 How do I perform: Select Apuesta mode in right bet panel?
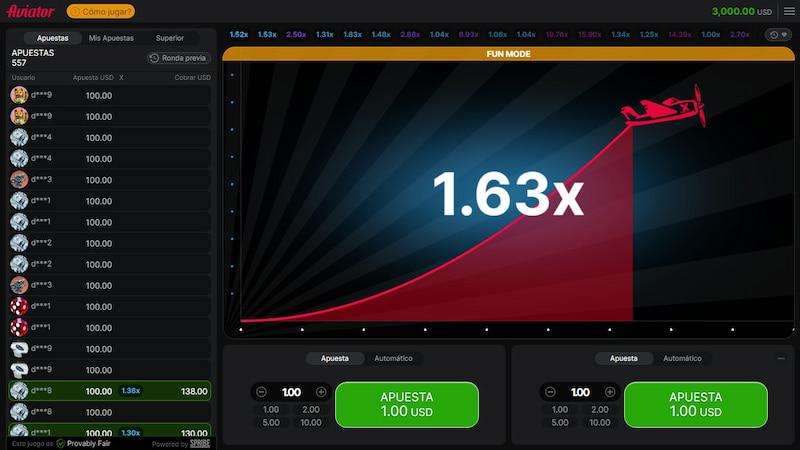(x=623, y=358)
